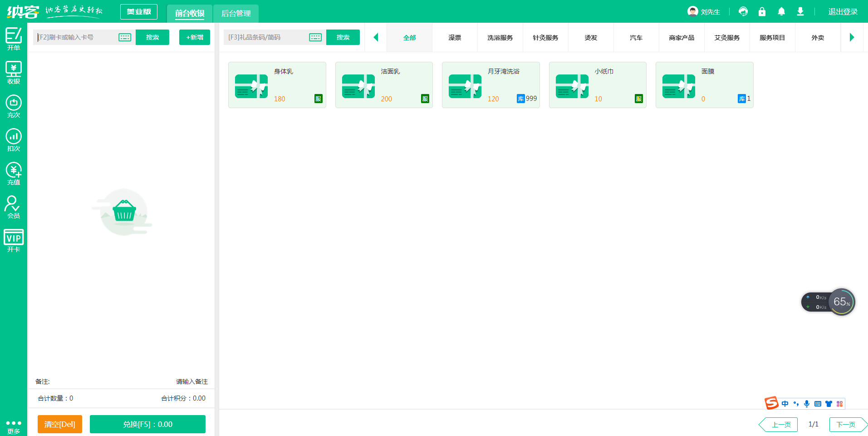
Task: Select the 月牙湾洗浴 gift card
Action: coord(490,85)
